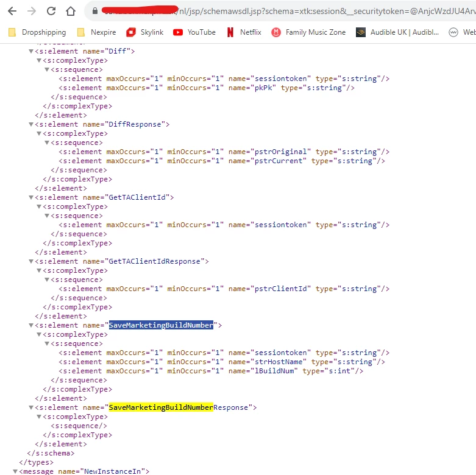This screenshot has height=475, width=476.
Task: Click the lBuildNum name value
Action: [x=274, y=371]
